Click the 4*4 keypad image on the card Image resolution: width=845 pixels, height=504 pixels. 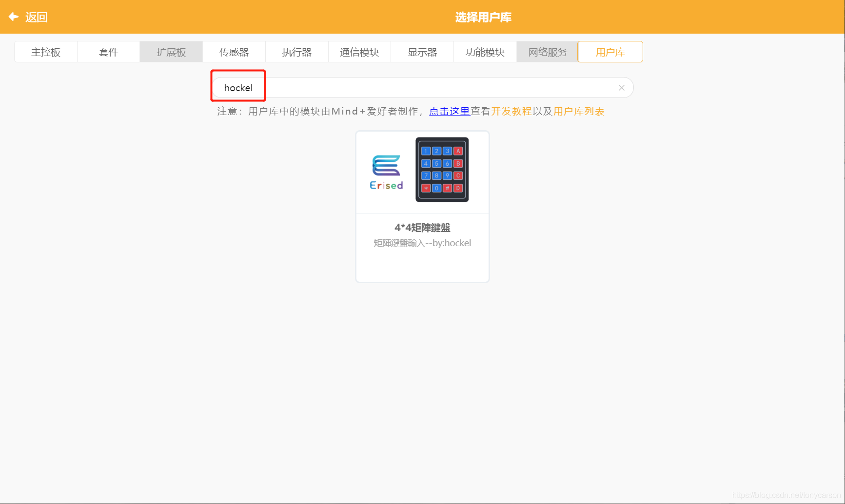[x=442, y=170]
